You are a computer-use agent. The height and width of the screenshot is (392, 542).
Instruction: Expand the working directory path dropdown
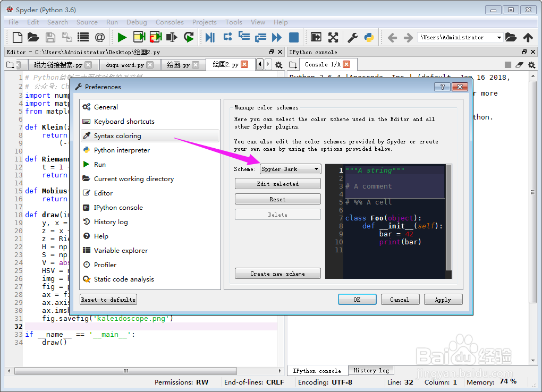click(x=499, y=37)
